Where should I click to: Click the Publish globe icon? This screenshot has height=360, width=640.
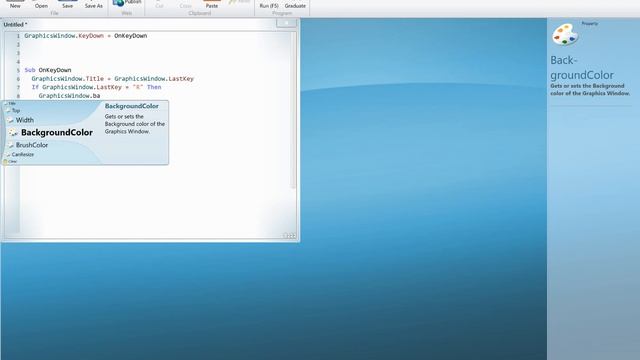[x=118, y=2]
